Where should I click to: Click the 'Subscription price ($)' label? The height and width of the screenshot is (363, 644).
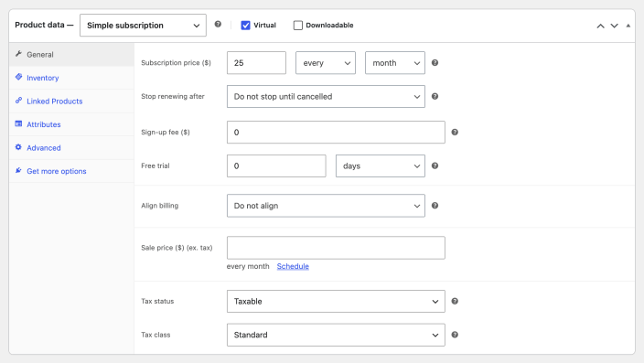(176, 63)
